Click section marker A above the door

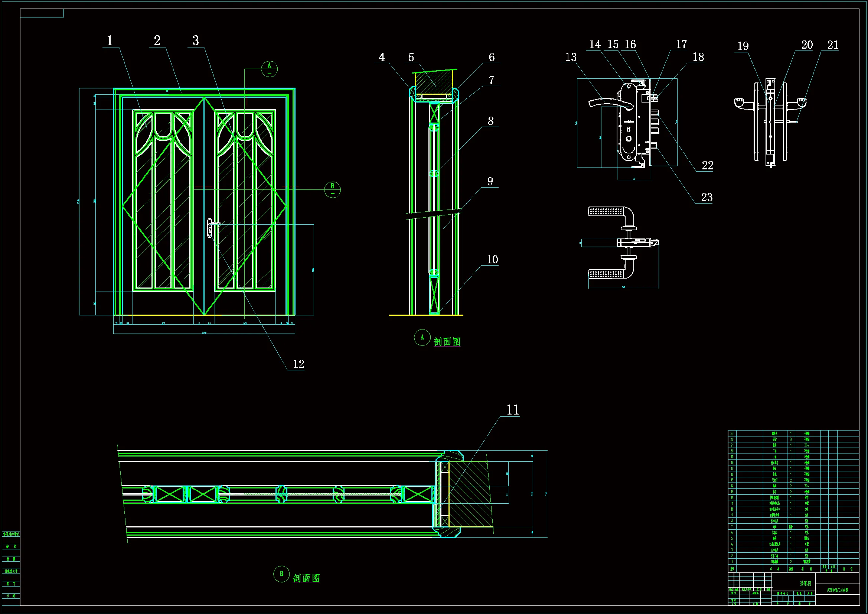coord(269,69)
